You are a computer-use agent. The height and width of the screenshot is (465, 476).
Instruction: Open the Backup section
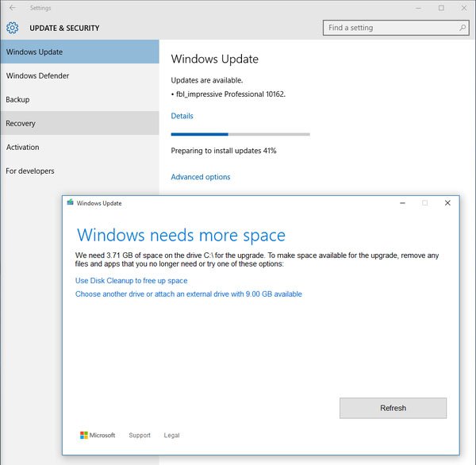(79, 99)
